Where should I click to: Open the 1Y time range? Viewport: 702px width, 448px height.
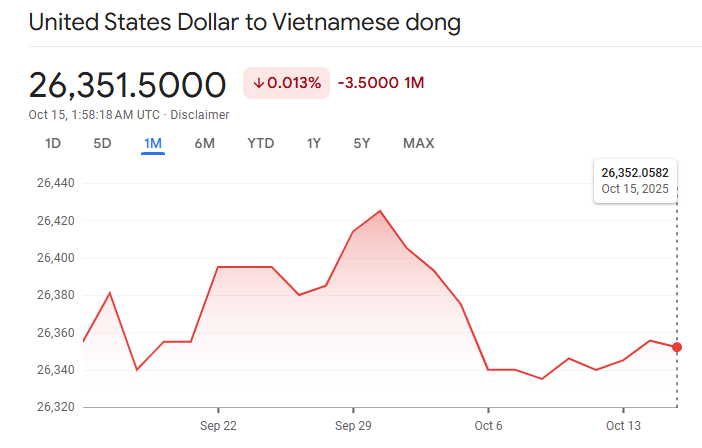313,143
